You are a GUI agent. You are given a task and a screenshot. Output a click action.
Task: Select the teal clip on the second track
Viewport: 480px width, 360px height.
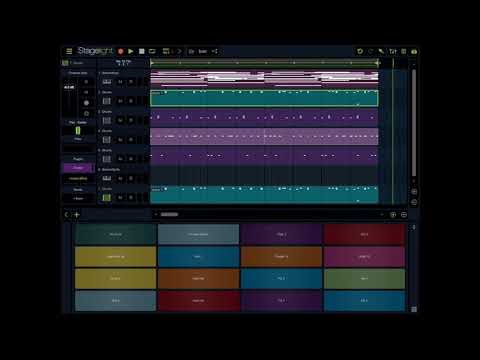264,98
